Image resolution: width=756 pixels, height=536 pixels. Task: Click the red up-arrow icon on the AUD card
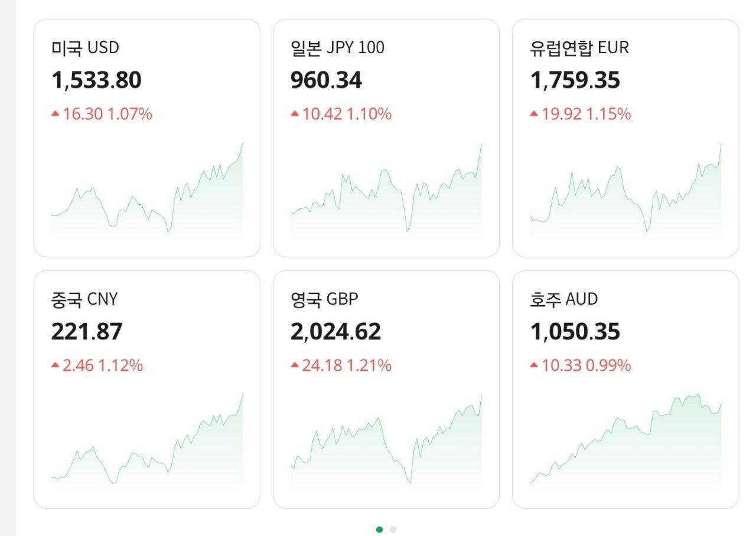[x=534, y=365]
